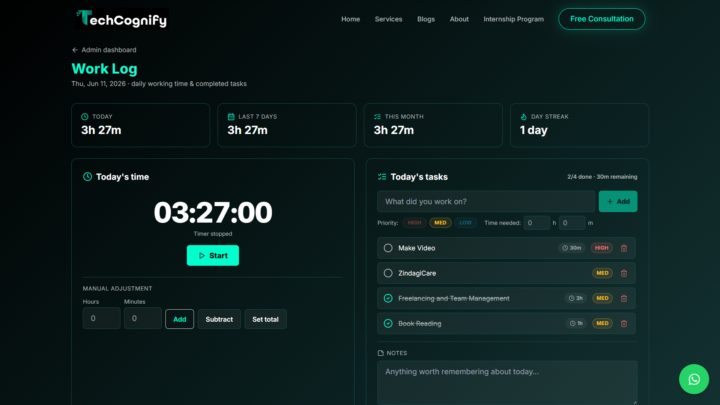Select MED priority pill

pos(440,223)
